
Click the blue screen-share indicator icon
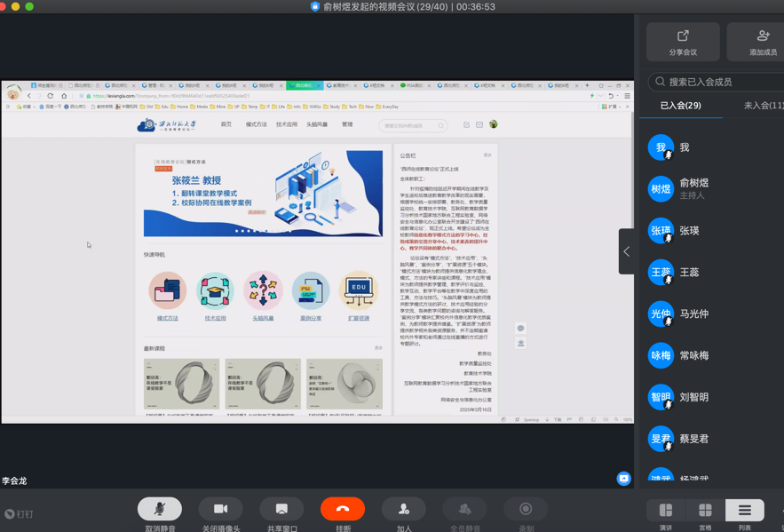(623, 479)
